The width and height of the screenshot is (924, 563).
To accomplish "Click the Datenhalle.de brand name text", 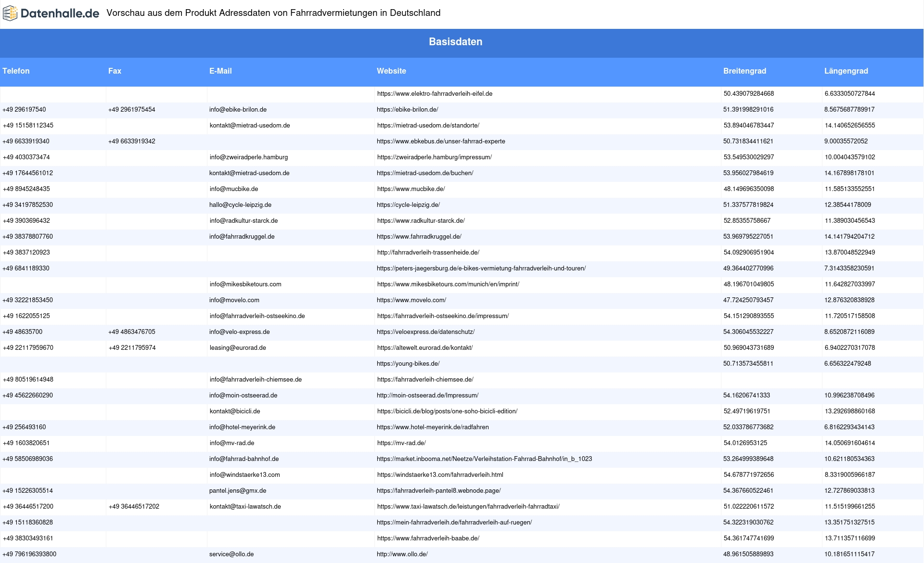I will [60, 13].
